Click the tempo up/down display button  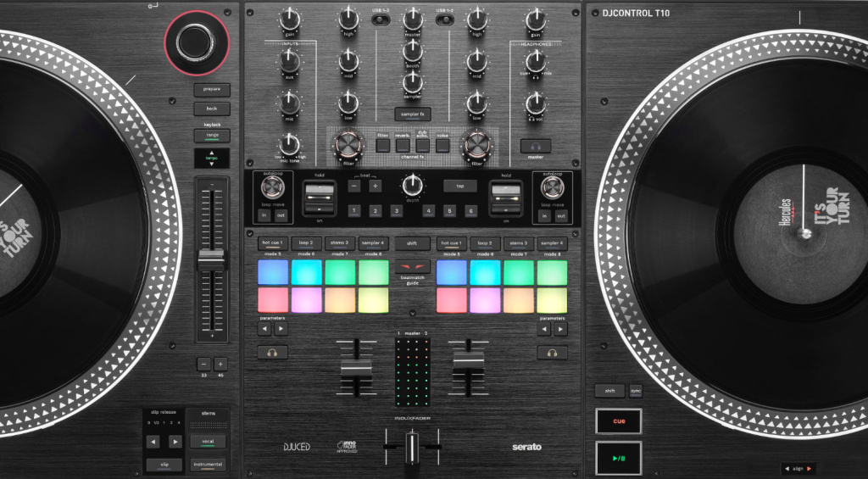click(x=211, y=159)
